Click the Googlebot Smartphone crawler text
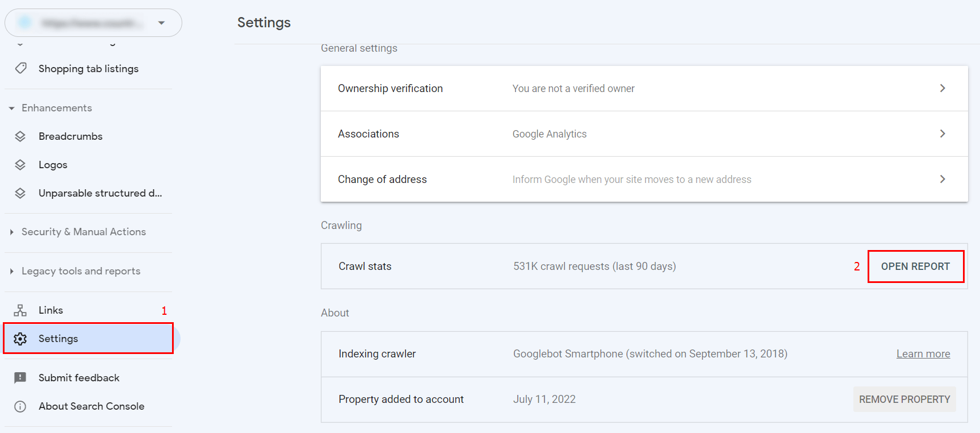The height and width of the screenshot is (433, 980). [650, 354]
